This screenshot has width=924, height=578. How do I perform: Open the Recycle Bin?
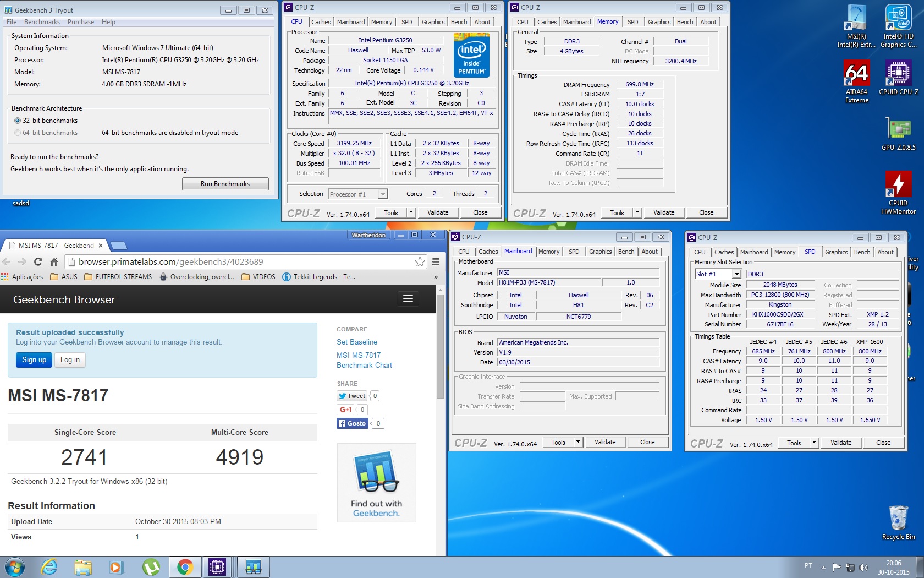pos(898,523)
